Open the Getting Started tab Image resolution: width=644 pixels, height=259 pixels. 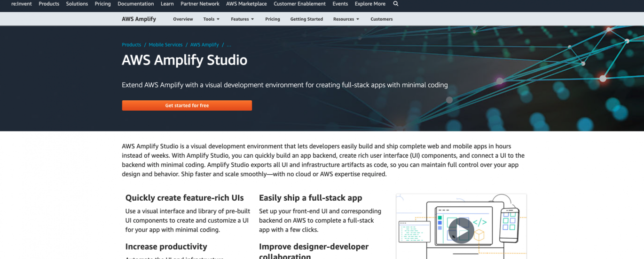tap(306, 19)
